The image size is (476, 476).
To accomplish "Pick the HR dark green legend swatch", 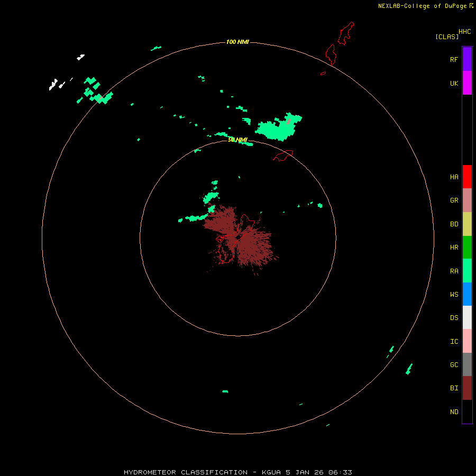I will [x=467, y=248].
